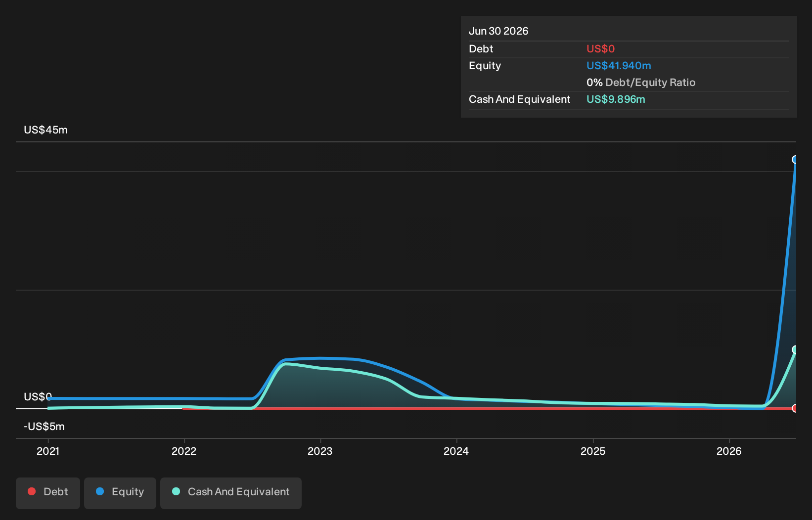Click the Debt row label in tooltip
Screen dimensions: 812x520
[x=481, y=49]
